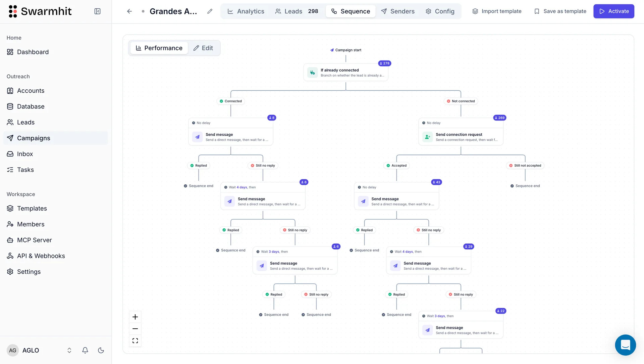
Task: Click send icon in 22-leads message node
Action: pyautogui.click(x=428, y=330)
